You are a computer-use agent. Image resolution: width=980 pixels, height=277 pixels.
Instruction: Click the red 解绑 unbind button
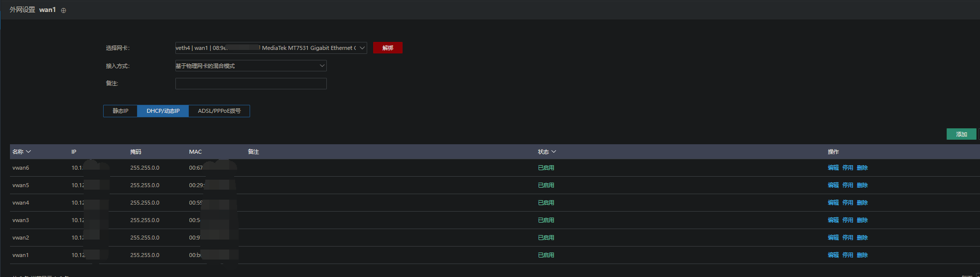point(388,48)
